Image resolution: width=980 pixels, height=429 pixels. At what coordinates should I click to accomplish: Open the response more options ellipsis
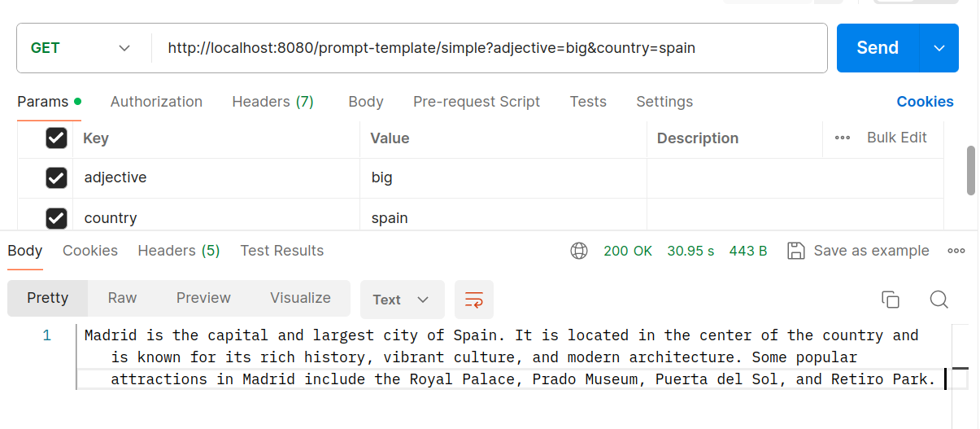[x=956, y=251]
